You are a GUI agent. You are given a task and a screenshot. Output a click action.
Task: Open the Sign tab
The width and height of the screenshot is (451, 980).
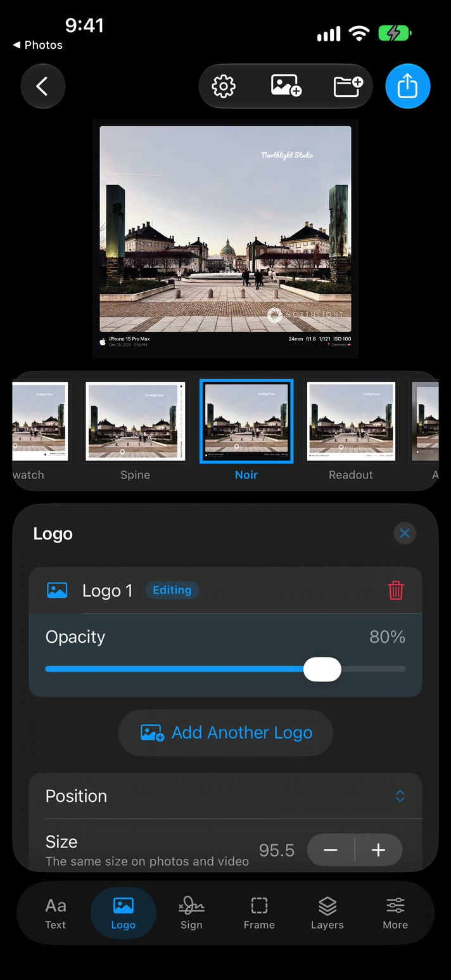191,913
